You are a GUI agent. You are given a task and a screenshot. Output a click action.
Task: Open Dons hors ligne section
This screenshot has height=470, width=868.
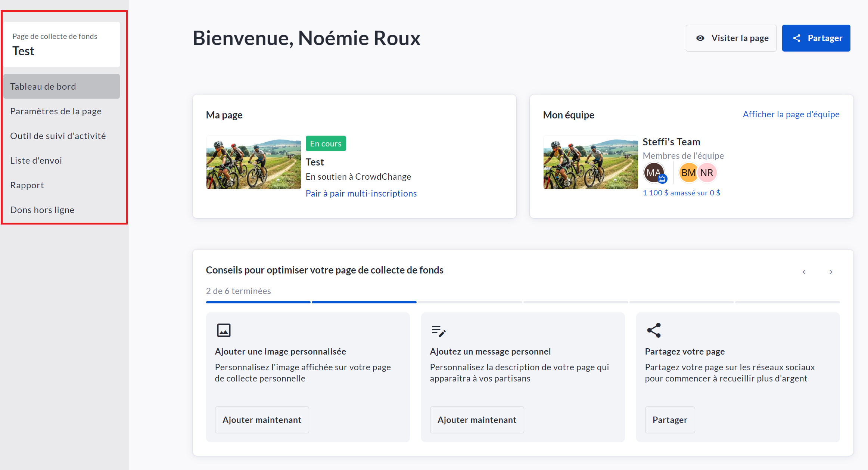click(x=42, y=210)
